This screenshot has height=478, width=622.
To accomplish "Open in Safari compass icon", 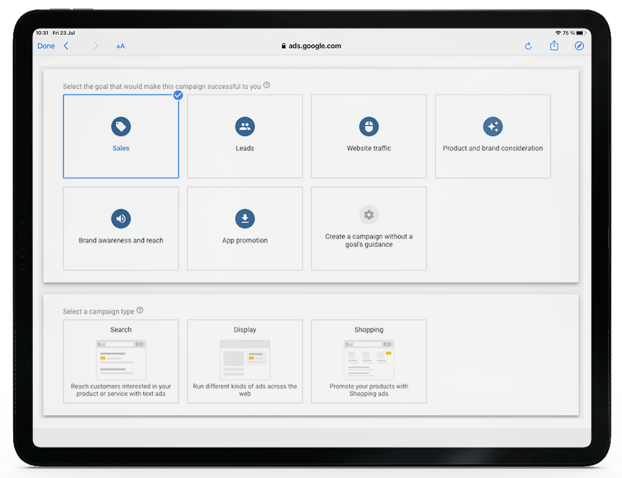I will tap(579, 46).
